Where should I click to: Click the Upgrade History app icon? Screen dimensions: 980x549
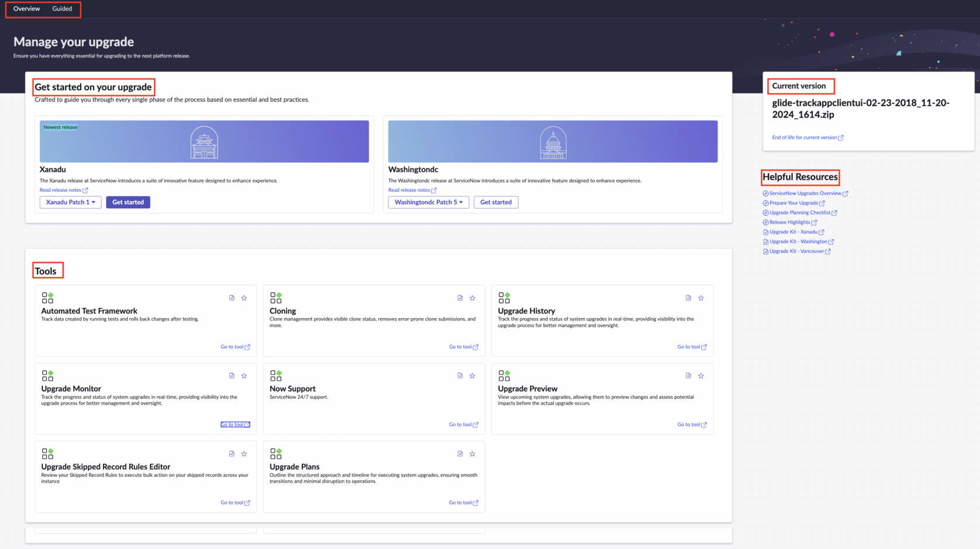coord(504,298)
